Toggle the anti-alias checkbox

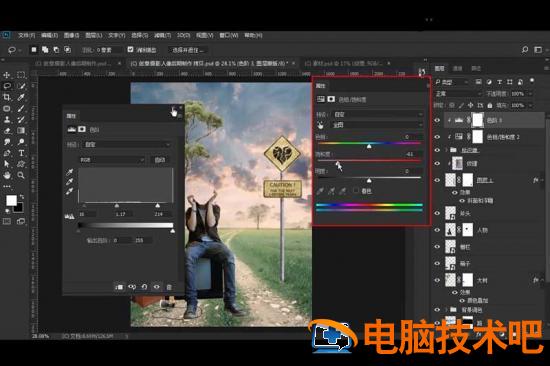pyautogui.click(x=130, y=49)
